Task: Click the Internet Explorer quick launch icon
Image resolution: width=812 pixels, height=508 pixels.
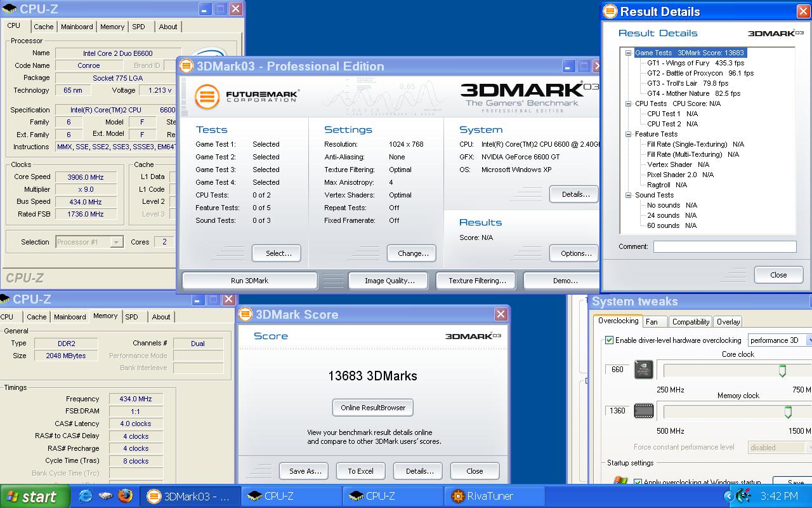Action: coord(86,496)
